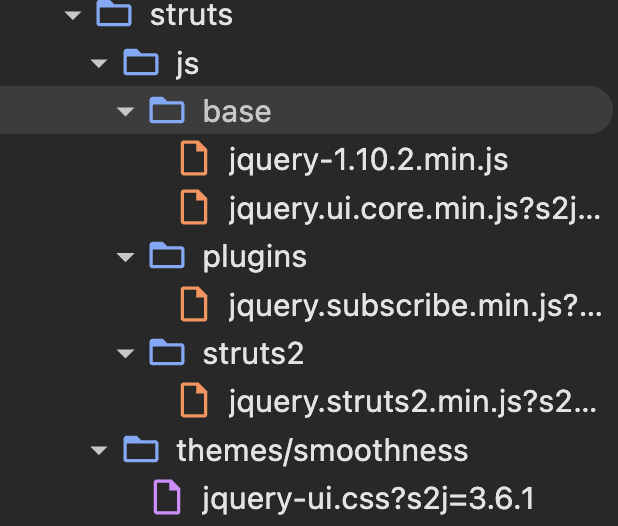Viewport: 618px width, 526px height.
Task: Collapse the struts2 folder arrow
Action: pos(126,353)
